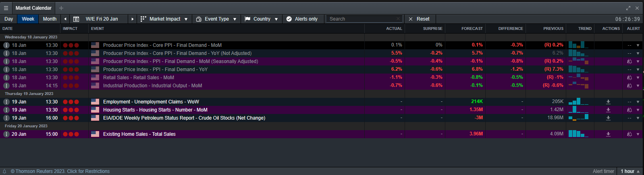
Task: Click the download icon for Existing Home Sales
Action: coord(608,134)
